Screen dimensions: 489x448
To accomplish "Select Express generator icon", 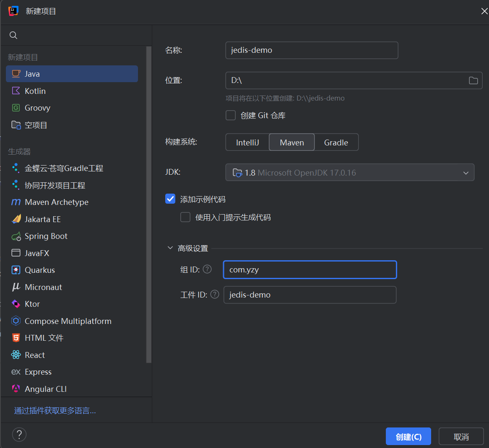I will (x=16, y=372).
